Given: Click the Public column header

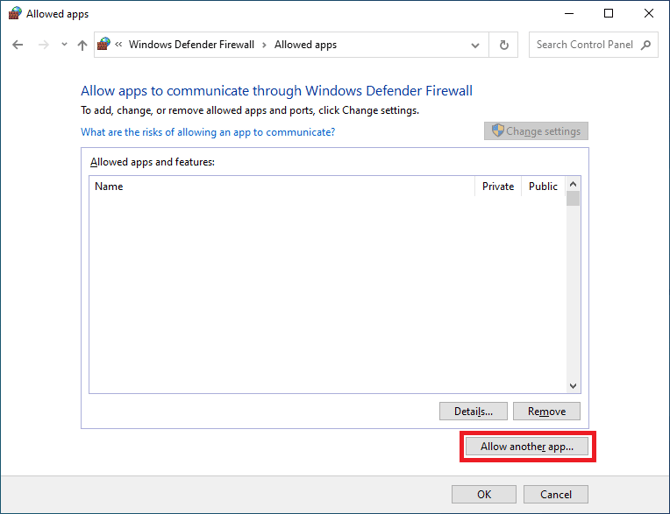Looking at the screenshot, I should point(543,186).
